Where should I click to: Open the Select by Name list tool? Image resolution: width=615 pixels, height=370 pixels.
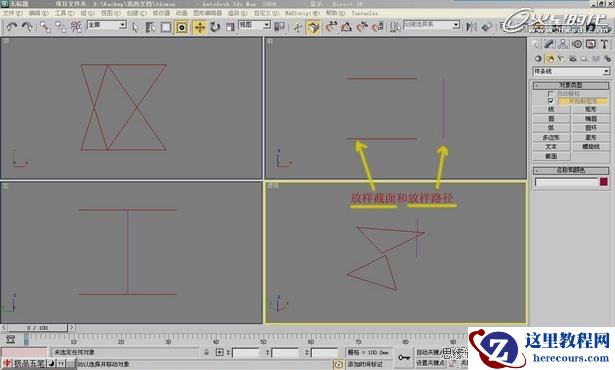click(x=150, y=27)
